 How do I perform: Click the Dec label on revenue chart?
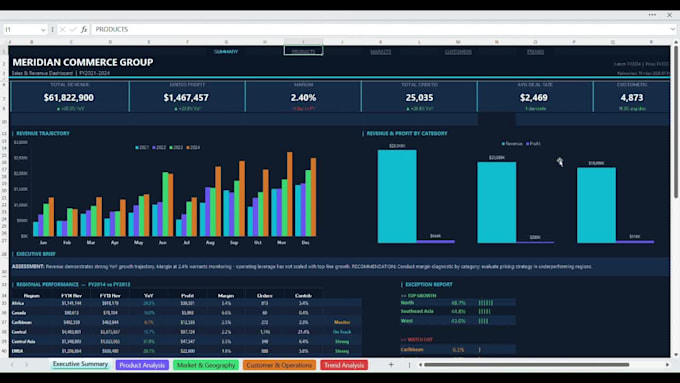click(x=305, y=242)
